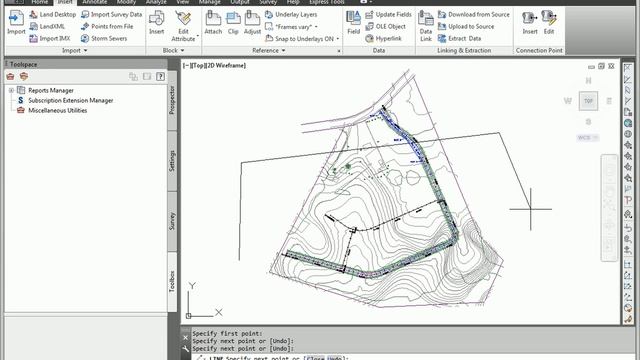Screen dimensions: 640x360
Task: Close the command line window
Action: (186, 338)
